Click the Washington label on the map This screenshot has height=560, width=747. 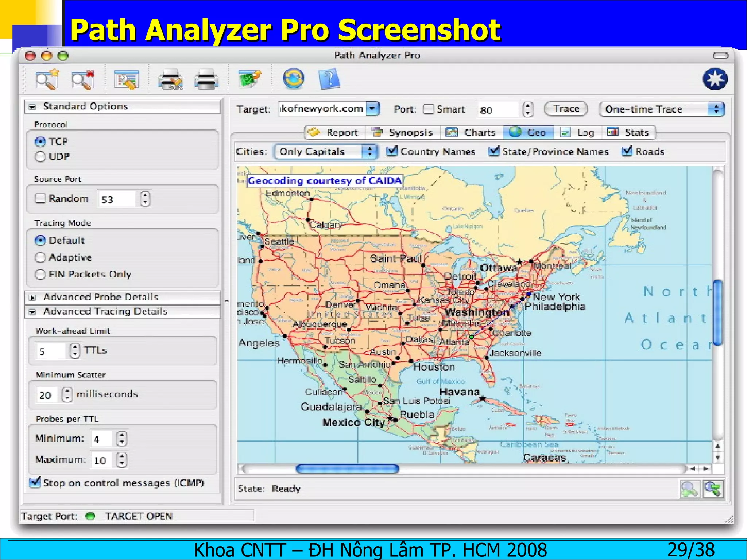coord(477,312)
